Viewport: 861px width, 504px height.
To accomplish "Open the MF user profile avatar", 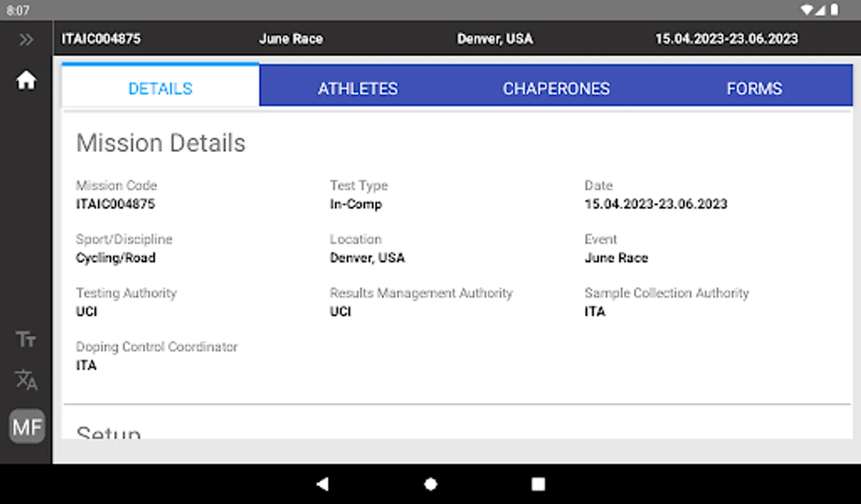I will pyautogui.click(x=27, y=427).
